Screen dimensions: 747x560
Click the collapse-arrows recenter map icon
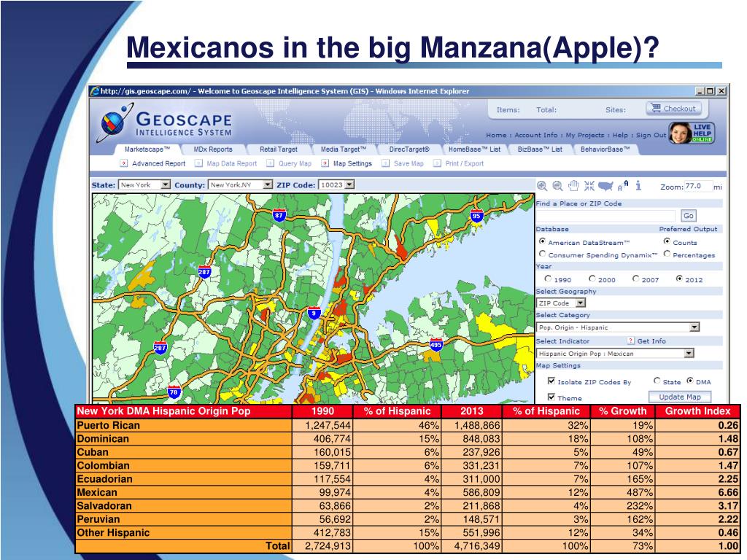click(x=589, y=186)
